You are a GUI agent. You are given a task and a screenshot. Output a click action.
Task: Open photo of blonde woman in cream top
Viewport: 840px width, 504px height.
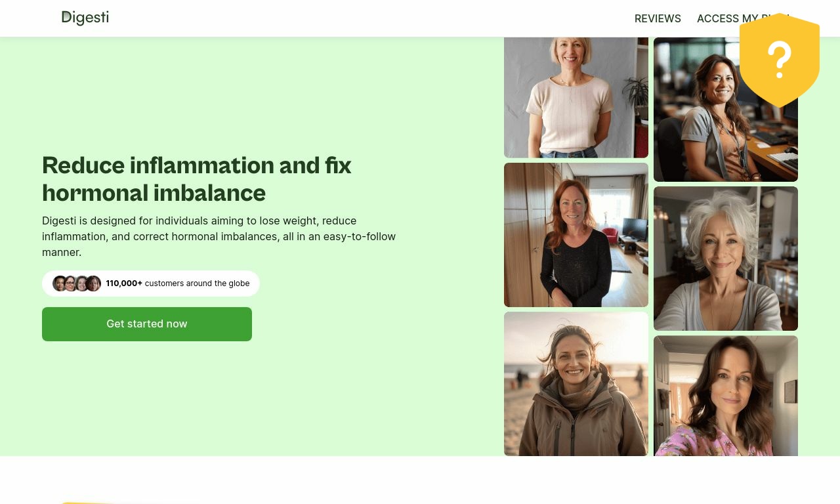click(576, 97)
